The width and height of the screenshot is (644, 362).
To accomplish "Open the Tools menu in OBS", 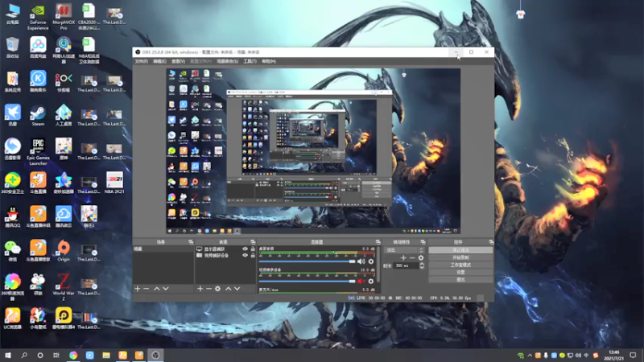I will coord(250,61).
